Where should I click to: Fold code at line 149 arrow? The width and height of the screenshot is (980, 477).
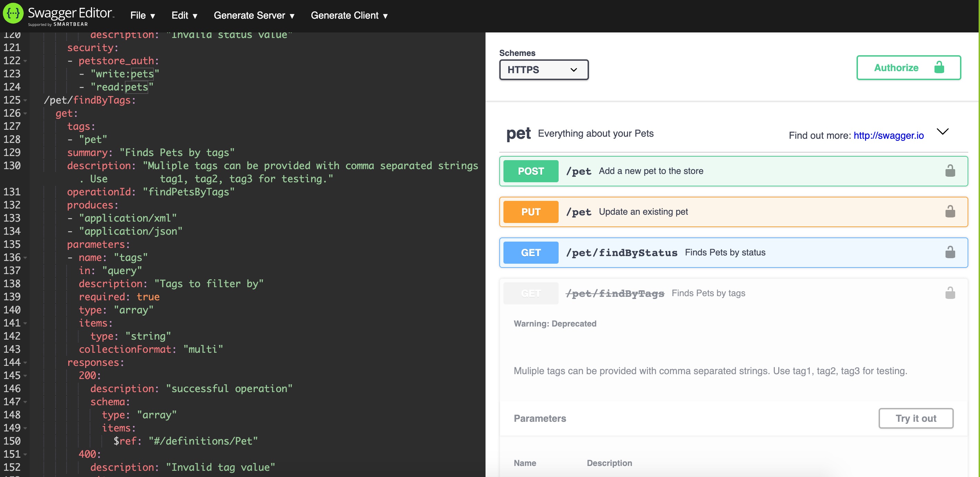25,428
